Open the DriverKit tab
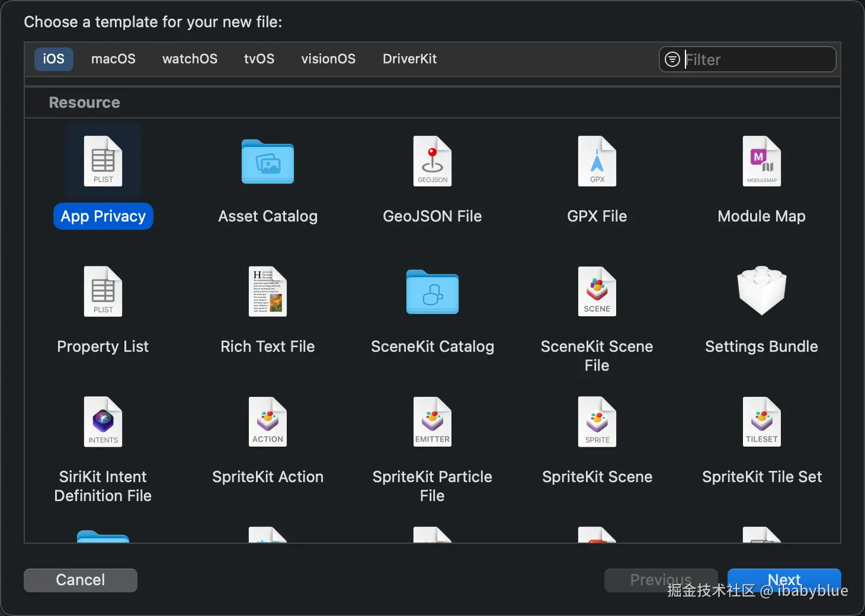 click(x=410, y=59)
